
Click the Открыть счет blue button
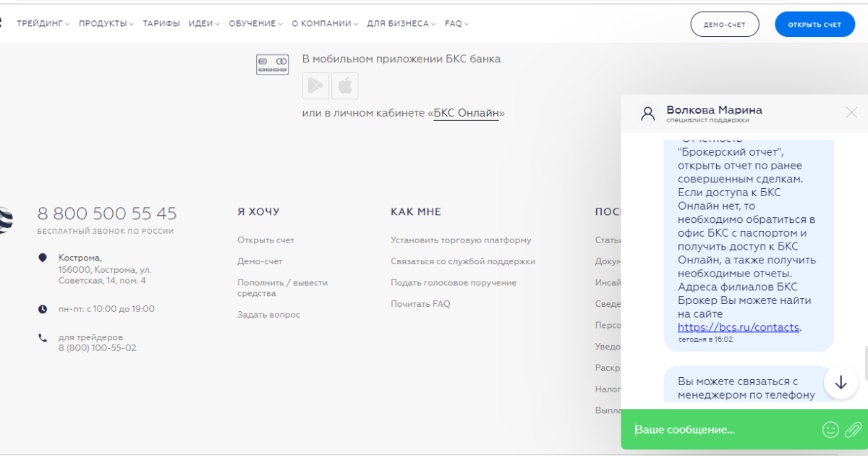[x=814, y=25]
